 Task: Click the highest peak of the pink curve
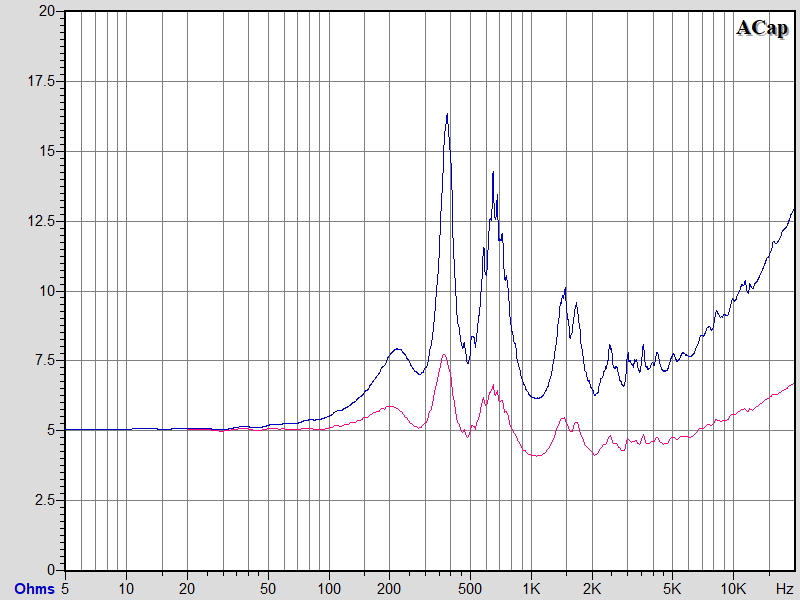[x=443, y=355]
